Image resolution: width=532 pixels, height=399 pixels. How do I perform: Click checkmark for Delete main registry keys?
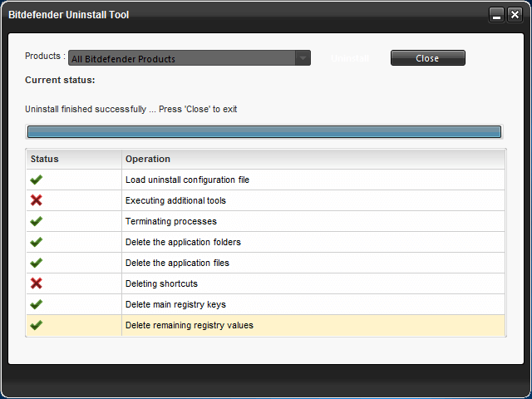[x=37, y=304]
